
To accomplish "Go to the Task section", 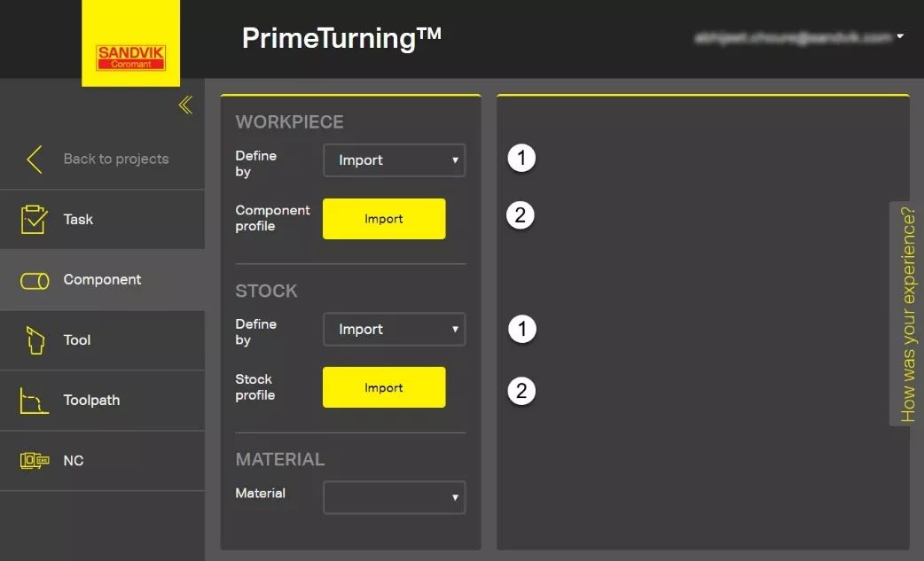I will click(103, 220).
